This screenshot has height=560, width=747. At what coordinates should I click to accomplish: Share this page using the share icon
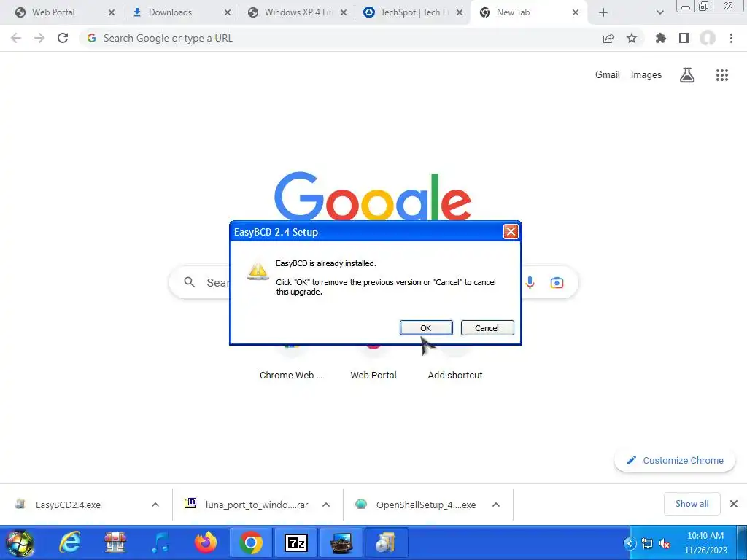(608, 38)
